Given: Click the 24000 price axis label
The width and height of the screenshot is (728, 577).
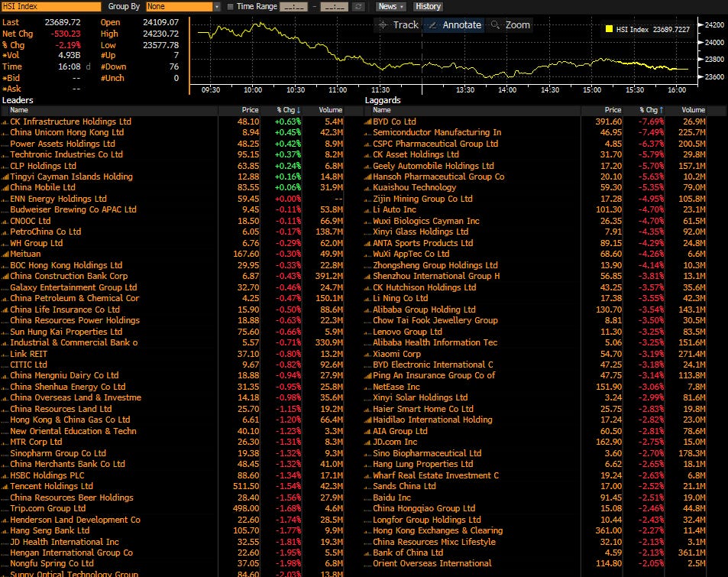Looking at the screenshot, I should pyautogui.click(x=714, y=42).
